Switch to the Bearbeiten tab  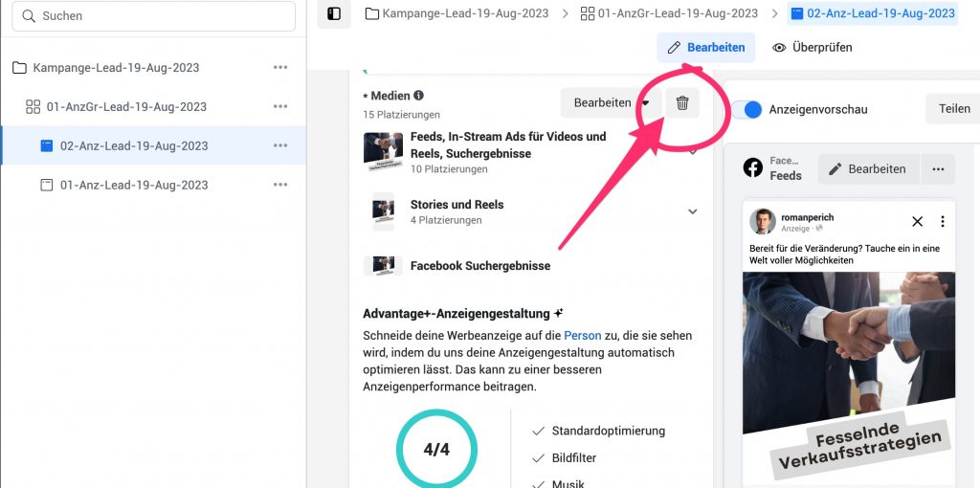[705, 48]
